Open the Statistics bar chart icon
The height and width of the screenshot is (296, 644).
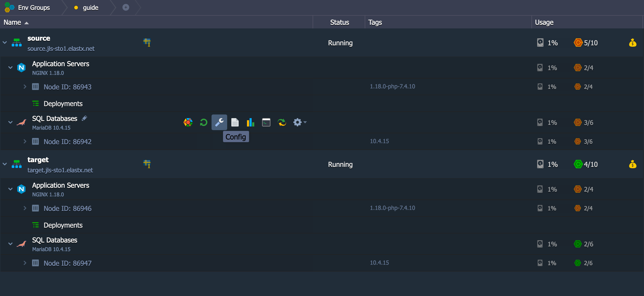pos(250,122)
